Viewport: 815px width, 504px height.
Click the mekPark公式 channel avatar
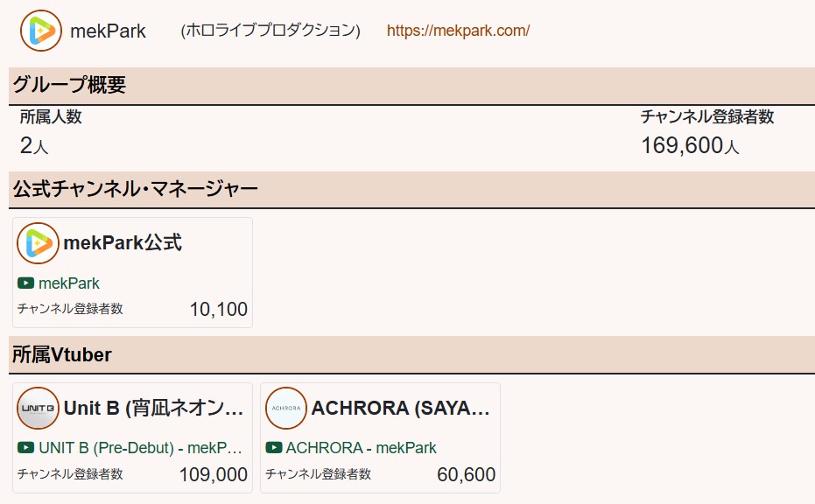pyautogui.click(x=38, y=243)
